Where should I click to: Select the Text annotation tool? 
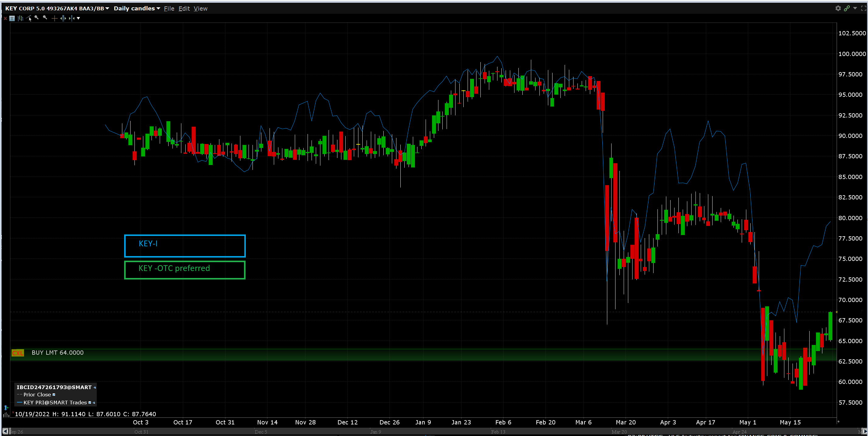[x=12, y=19]
